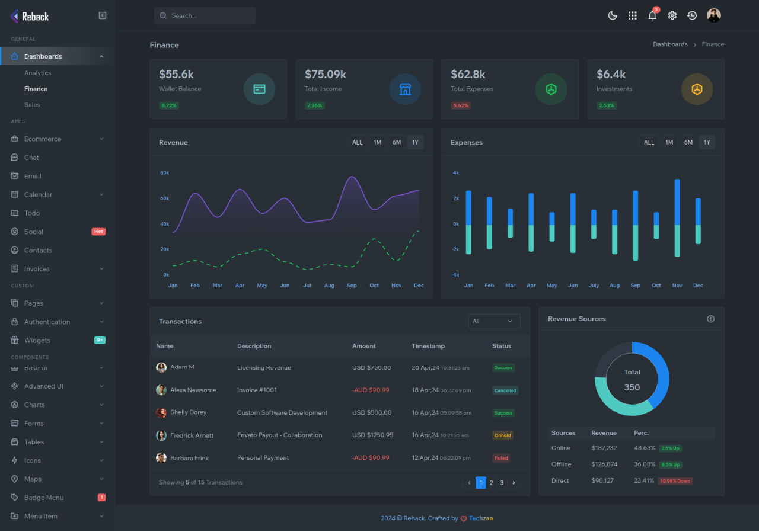This screenshot has width=759, height=532.
Task: Click the previous page arrow in pagination
Action: 469,483
